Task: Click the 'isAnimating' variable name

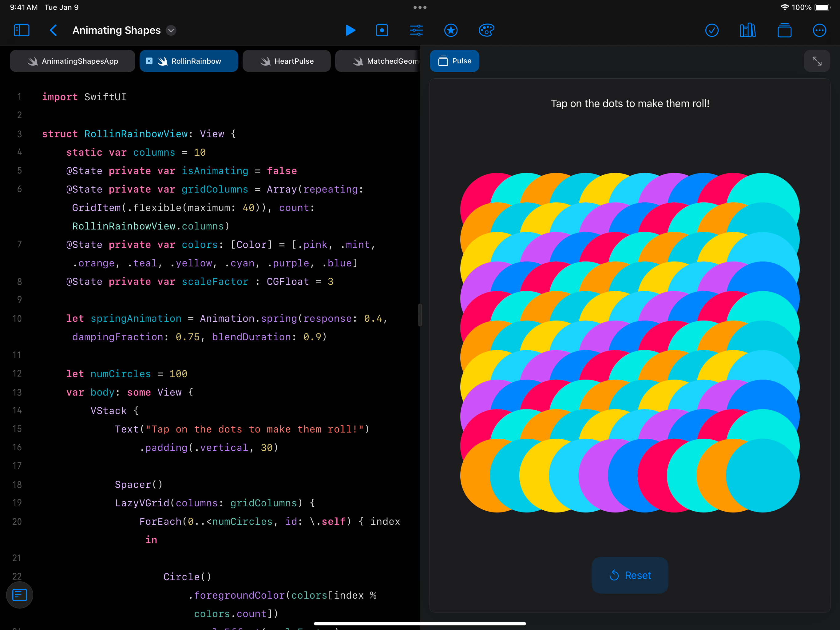Action: coord(215,171)
